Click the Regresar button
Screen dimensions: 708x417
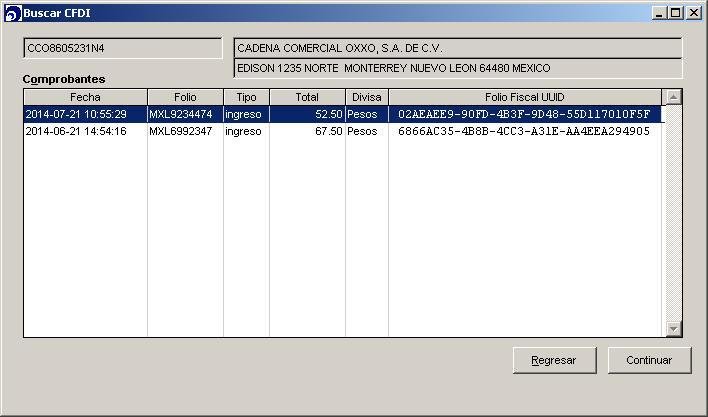tap(554, 360)
